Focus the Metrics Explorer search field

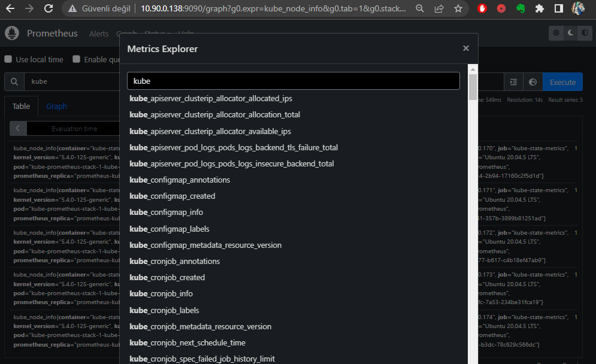[x=294, y=81]
